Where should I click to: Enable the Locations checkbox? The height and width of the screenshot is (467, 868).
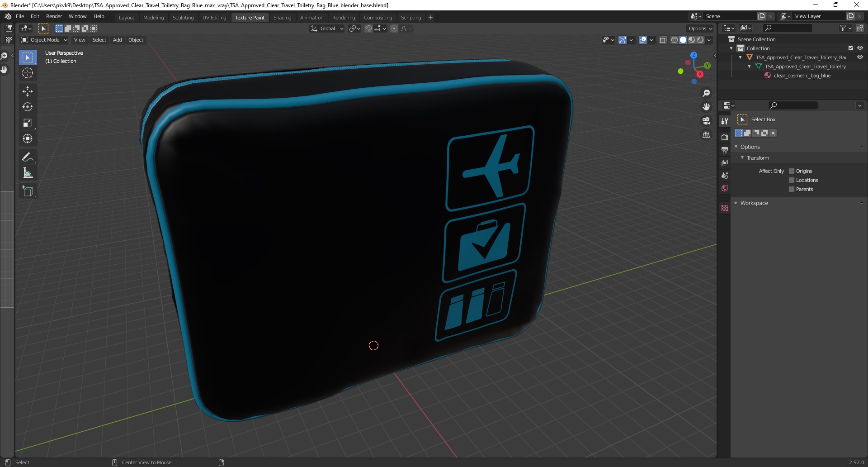tap(792, 180)
